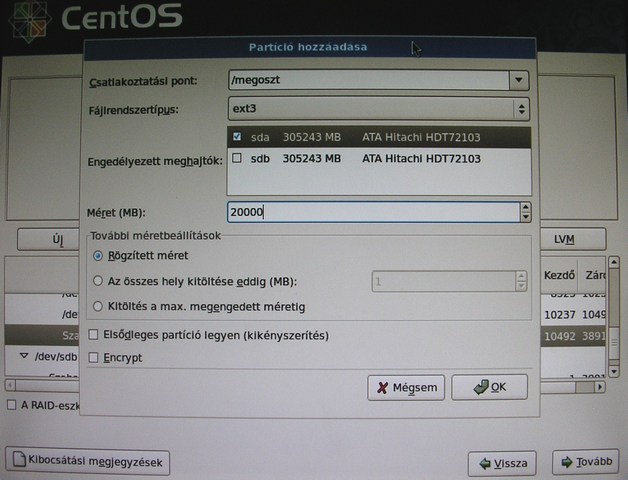The width and height of the screenshot is (628, 480).
Task: Enable the sdb drive checkbox
Action: tap(237, 158)
